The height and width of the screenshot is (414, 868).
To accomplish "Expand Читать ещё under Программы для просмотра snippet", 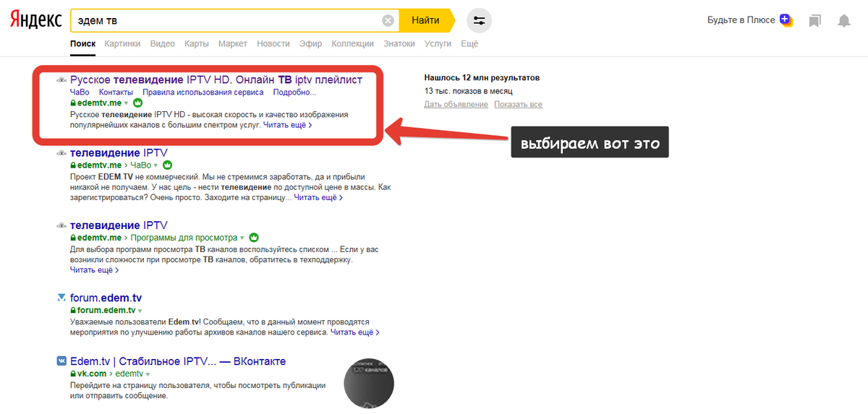I will (94, 270).
